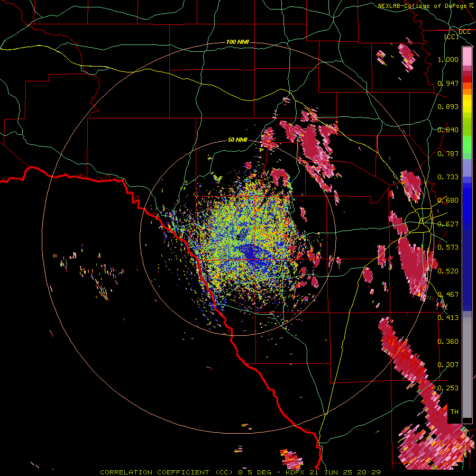Select the 1.000 legend value
The image size is (476, 476).
pyautogui.click(x=448, y=59)
